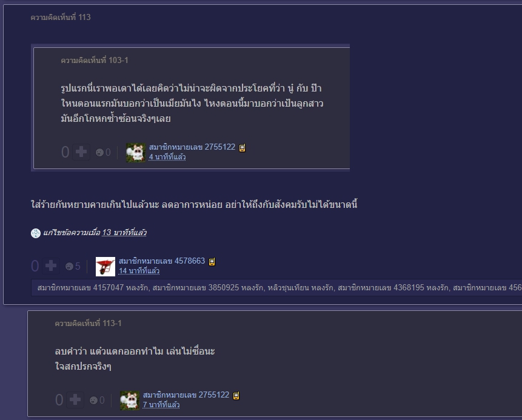Viewport: 522px width, 420px height.
Task: Click the plus button on comment 113
Action: (x=51, y=266)
